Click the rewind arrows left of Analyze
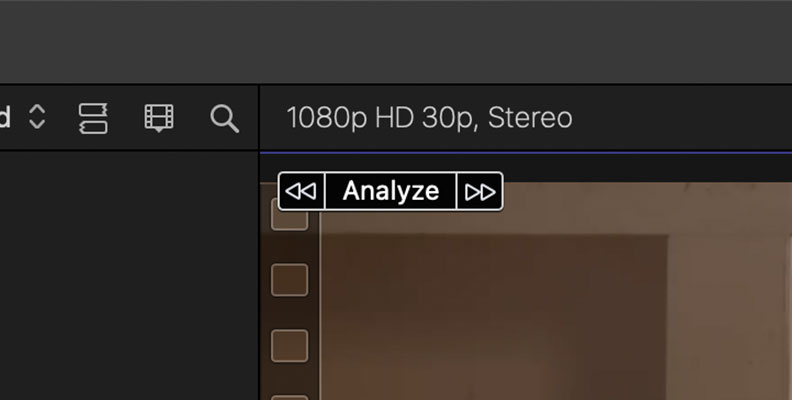792x400 pixels. tap(301, 191)
